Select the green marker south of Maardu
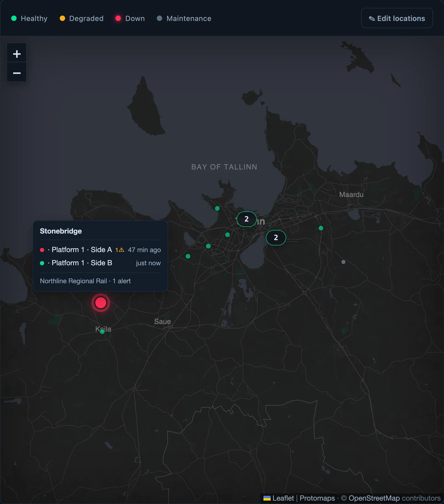The height and width of the screenshot is (504, 444). 321,228
